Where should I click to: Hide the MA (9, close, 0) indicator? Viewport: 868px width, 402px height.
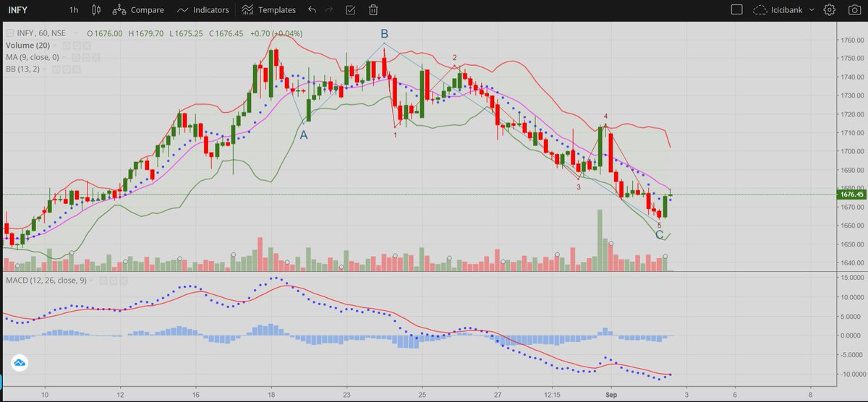click(76, 57)
